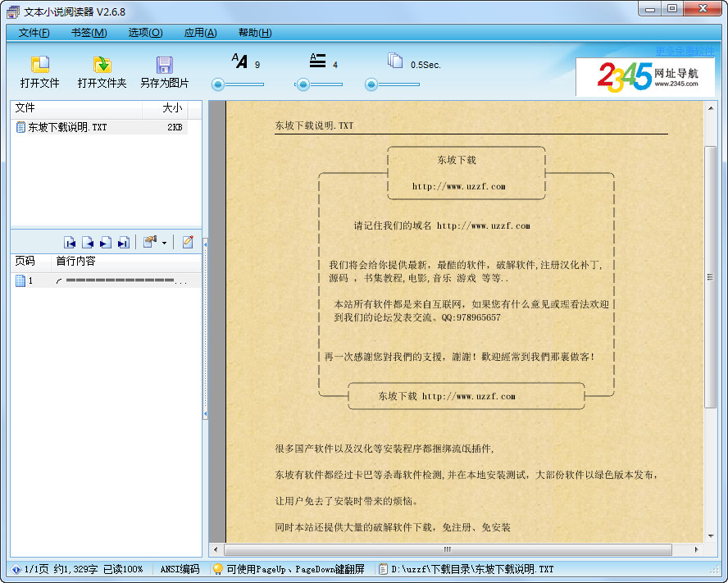Click the page header 东坡下载说明.TXT in reader

pos(314,125)
